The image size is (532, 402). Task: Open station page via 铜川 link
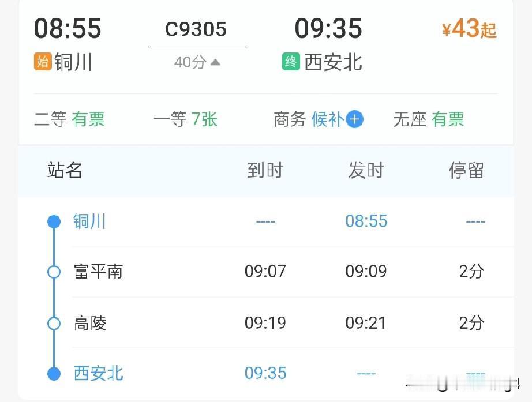(x=90, y=221)
